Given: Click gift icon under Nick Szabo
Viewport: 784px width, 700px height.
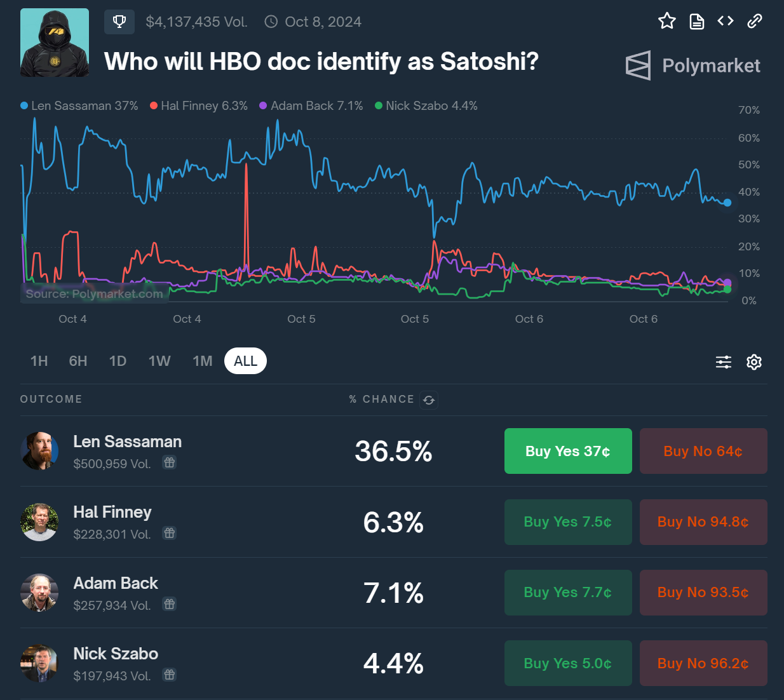Looking at the screenshot, I should pos(169,675).
